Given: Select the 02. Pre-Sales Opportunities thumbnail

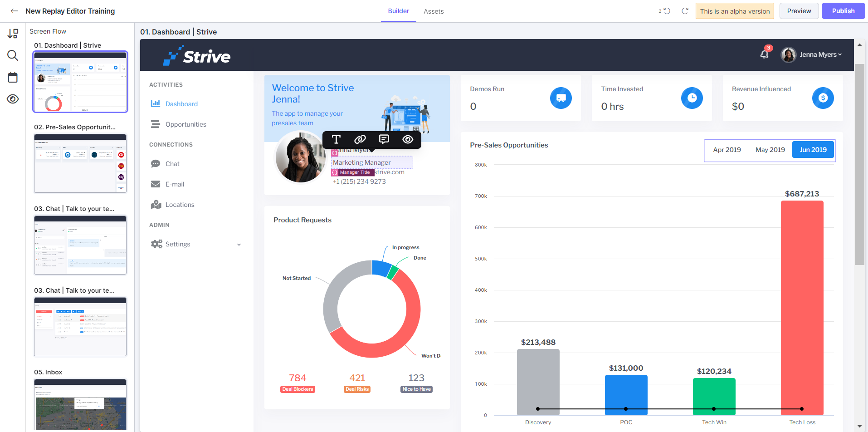Looking at the screenshot, I should (x=80, y=163).
